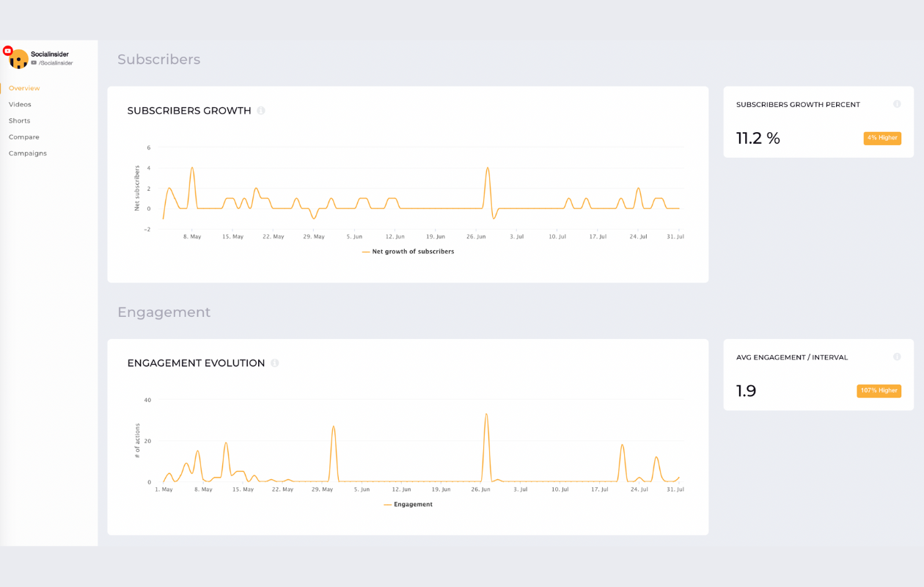924x587 pixels.
Task: Click engagement spike after 29. May
Action: 334,427
